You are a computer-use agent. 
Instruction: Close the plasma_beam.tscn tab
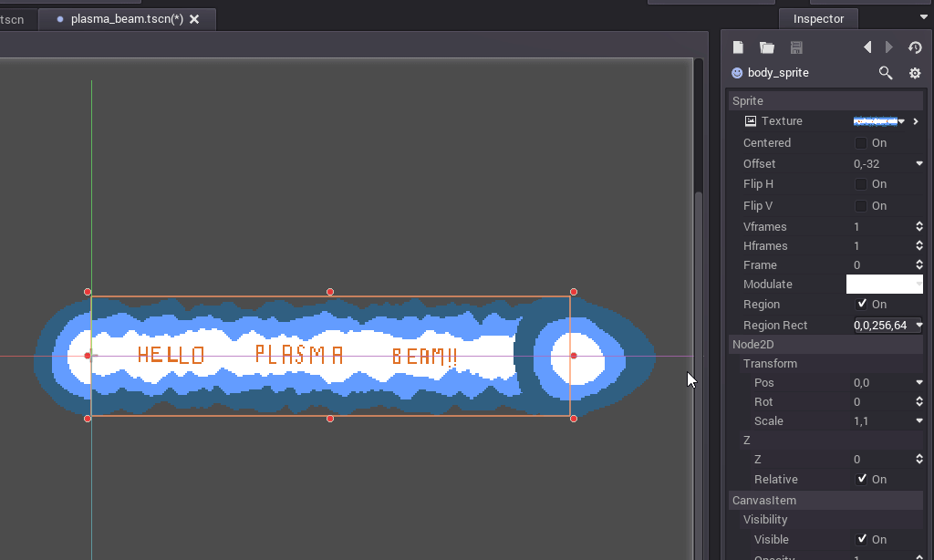pos(194,19)
